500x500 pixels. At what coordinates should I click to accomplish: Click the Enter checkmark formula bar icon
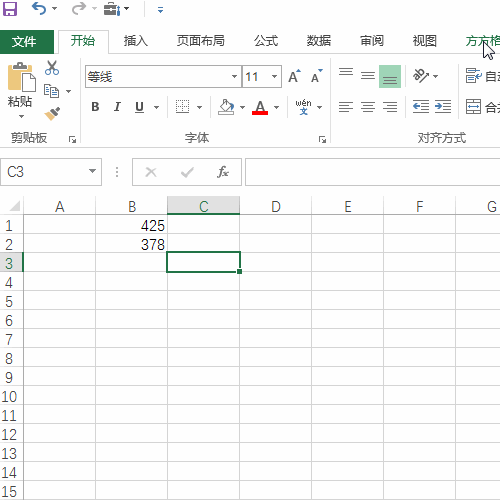(x=187, y=172)
